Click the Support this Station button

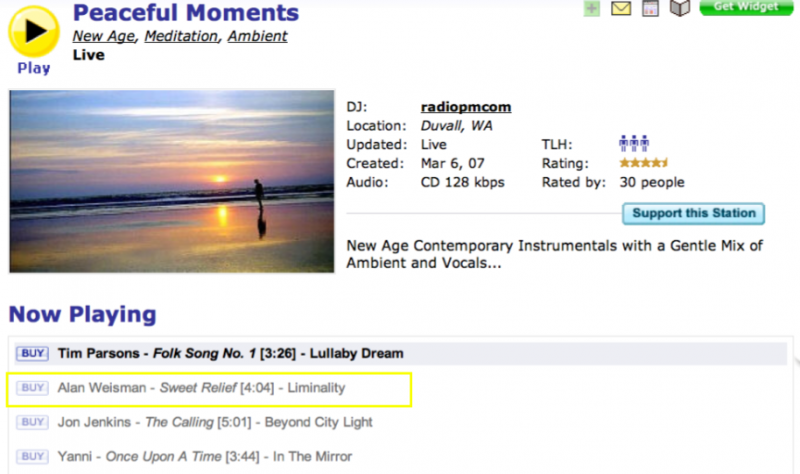694,213
